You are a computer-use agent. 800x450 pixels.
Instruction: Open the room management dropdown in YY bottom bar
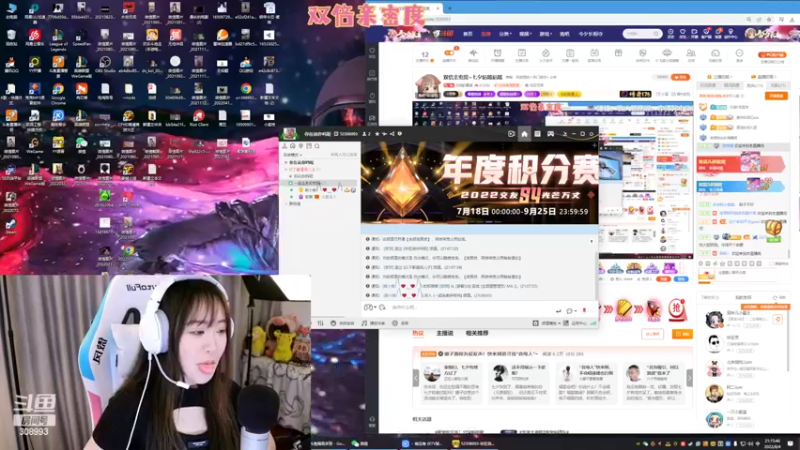[547, 323]
